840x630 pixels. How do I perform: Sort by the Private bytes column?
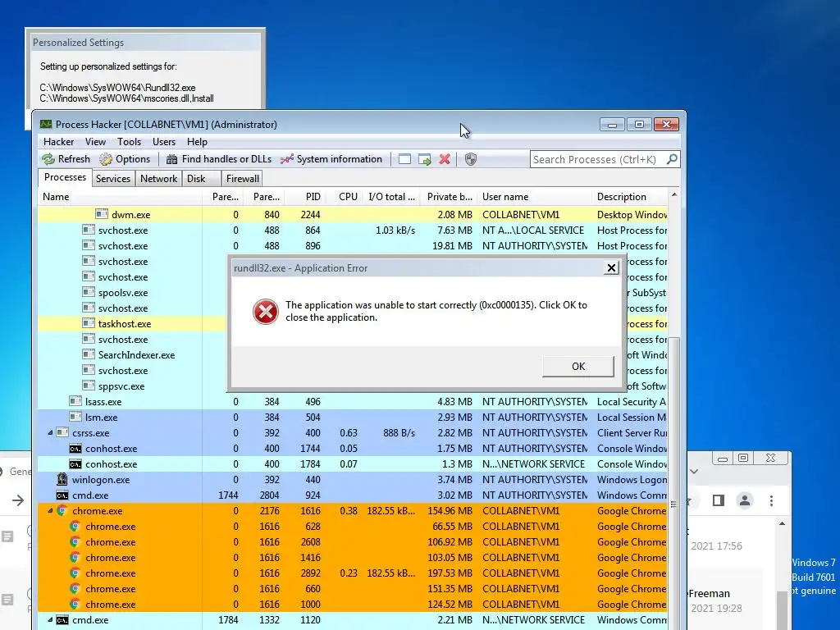click(449, 197)
